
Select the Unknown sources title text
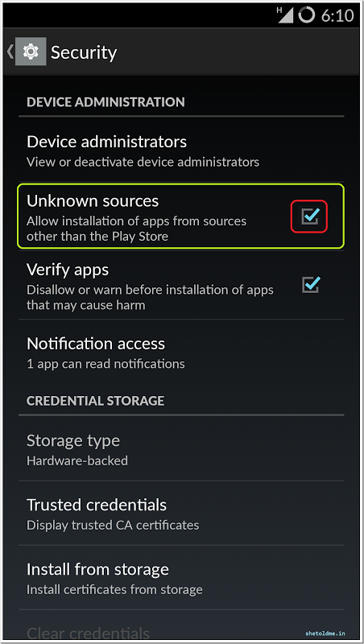click(x=93, y=200)
